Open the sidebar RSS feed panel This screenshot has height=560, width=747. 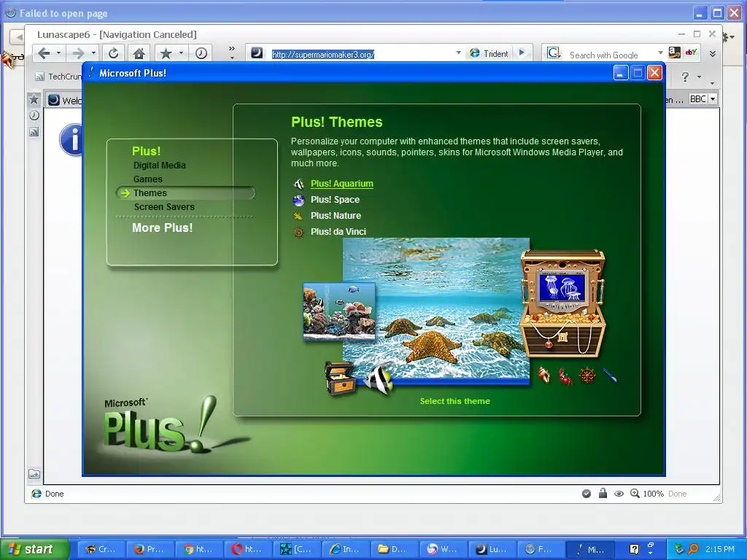(34, 132)
